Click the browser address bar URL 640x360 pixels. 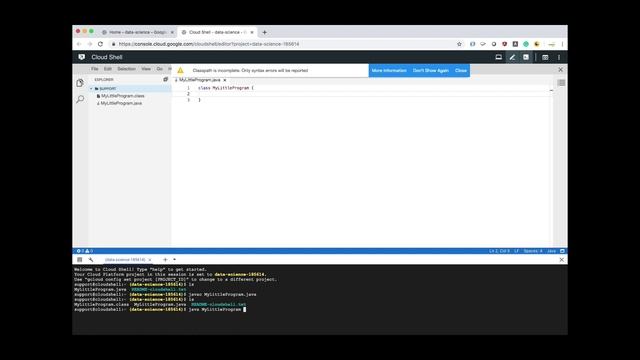click(x=209, y=44)
